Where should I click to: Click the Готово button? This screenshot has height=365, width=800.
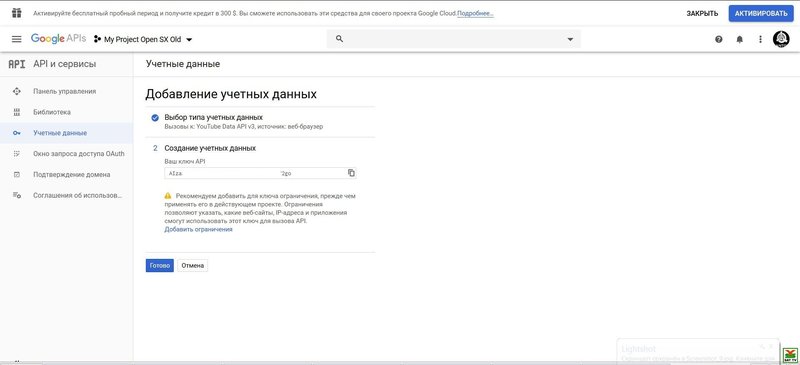point(160,265)
